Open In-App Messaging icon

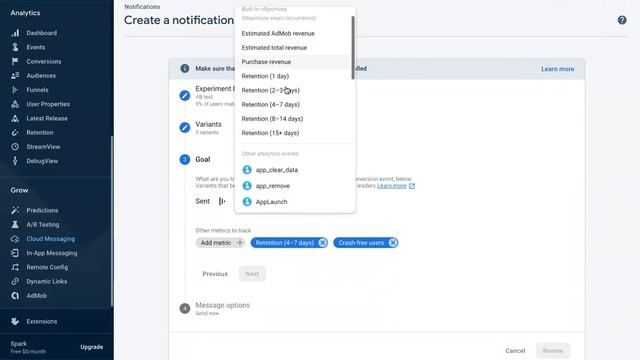(15, 253)
